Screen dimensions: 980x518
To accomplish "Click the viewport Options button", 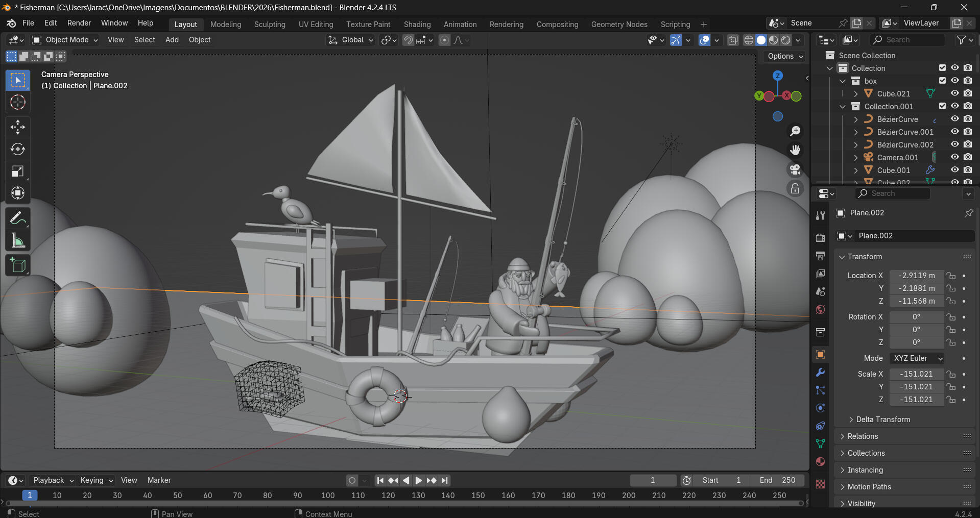I will [x=785, y=56].
